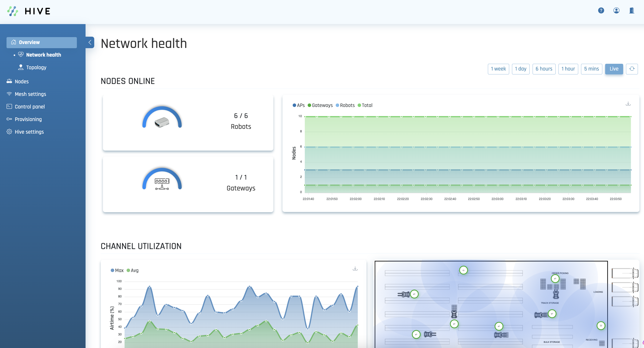Click the Nodes router icon
644x348 pixels.
tap(9, 81)
